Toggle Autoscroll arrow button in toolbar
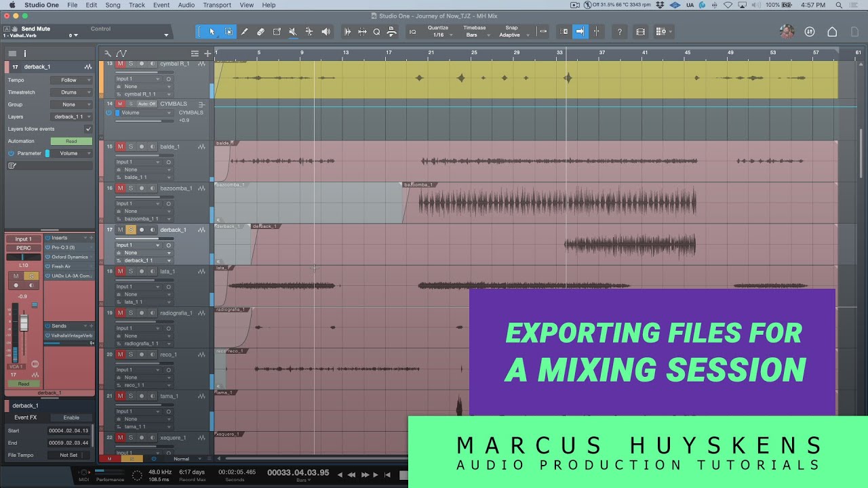 580,32
